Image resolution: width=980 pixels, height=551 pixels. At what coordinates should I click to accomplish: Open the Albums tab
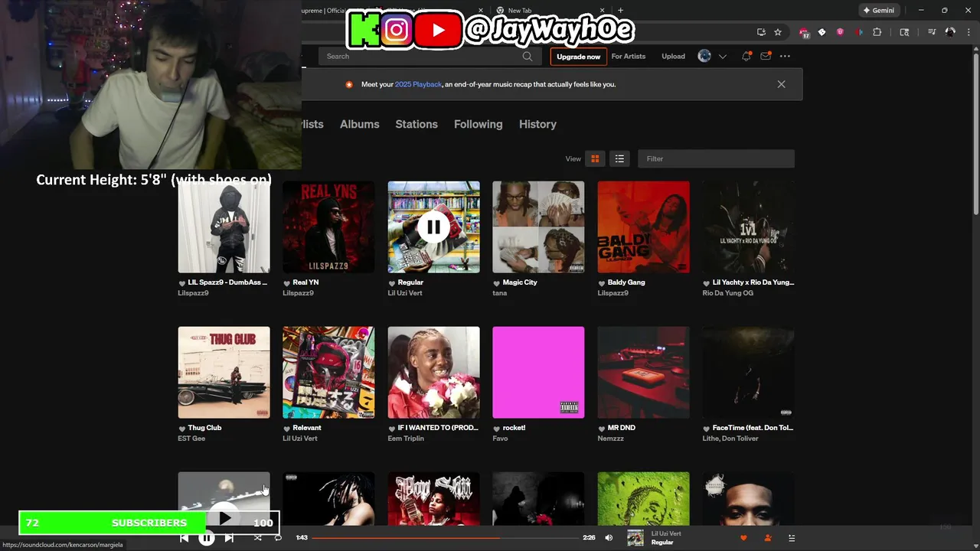tap(359, 124)
